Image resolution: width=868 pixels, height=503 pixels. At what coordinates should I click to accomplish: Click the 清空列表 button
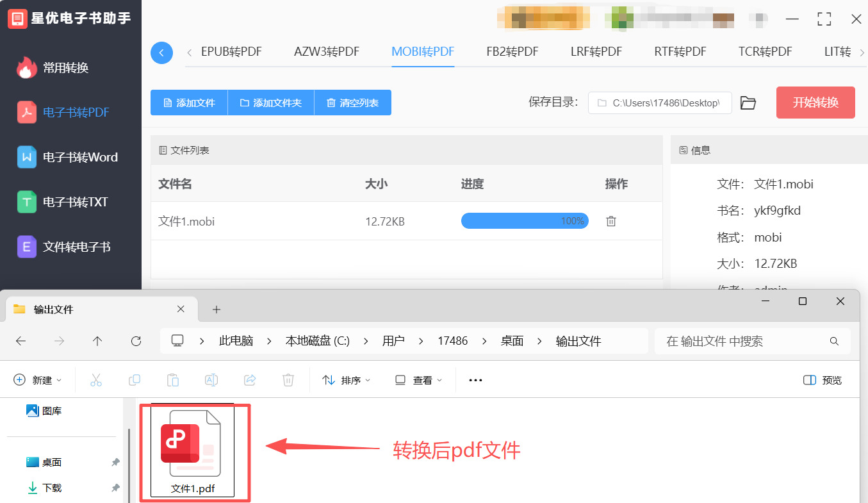coord(352,103)
